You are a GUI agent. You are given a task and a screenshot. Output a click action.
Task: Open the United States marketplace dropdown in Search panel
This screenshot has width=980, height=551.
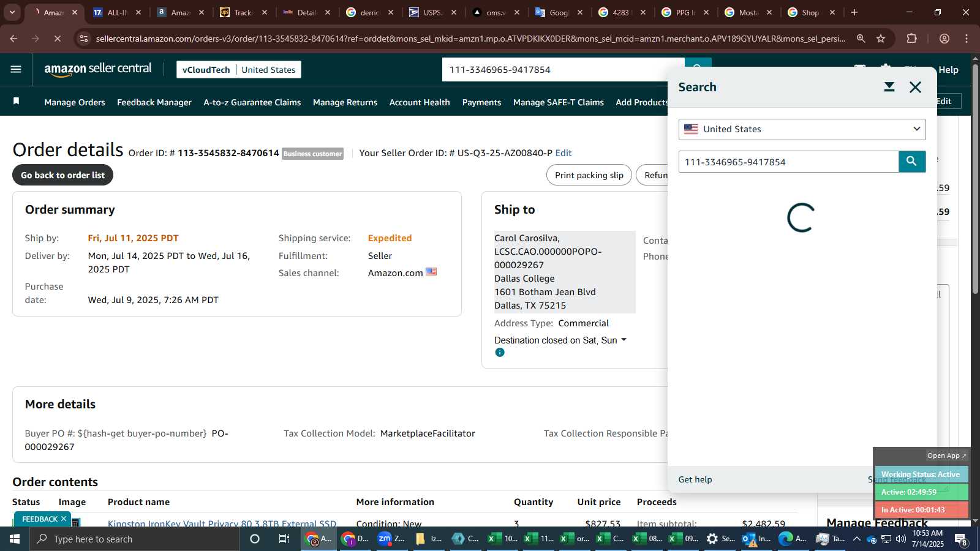[x=802, y=129]
